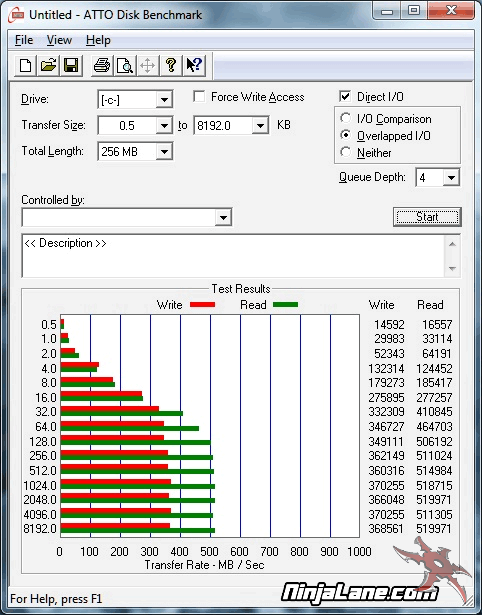Screen dimensions: 482x615
Task: Select the I/O Comparison radio button
Action: (346, 118)
